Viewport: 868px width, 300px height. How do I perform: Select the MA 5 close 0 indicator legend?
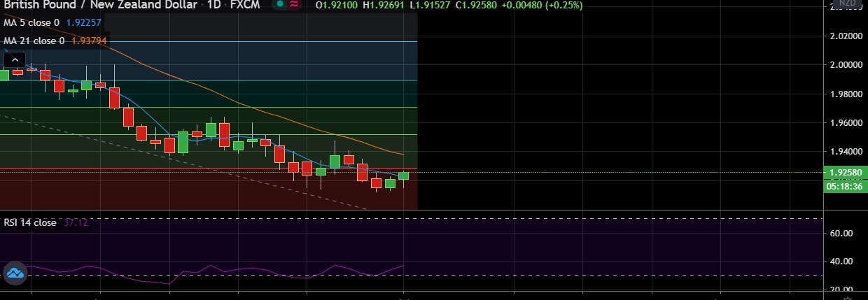(32, 22)
